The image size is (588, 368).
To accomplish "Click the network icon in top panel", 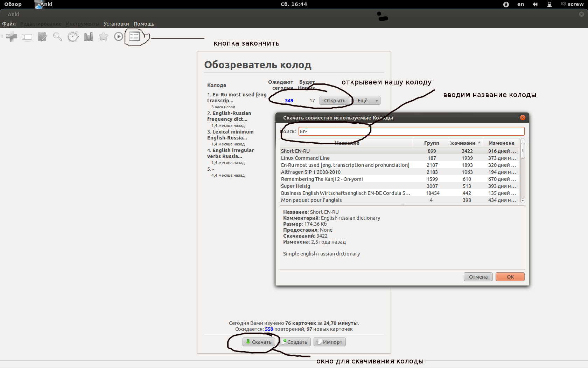I will (x=549, y=4).
